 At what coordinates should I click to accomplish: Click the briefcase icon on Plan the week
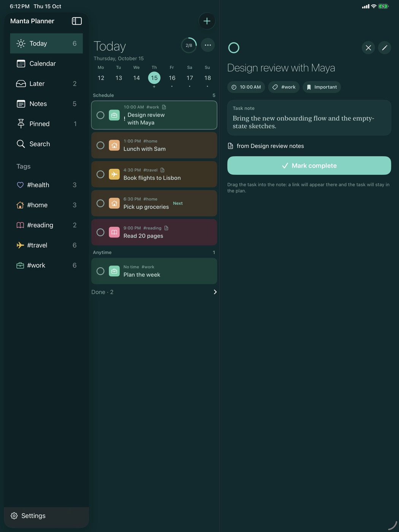pyautogui.click(x=114, y=271)
